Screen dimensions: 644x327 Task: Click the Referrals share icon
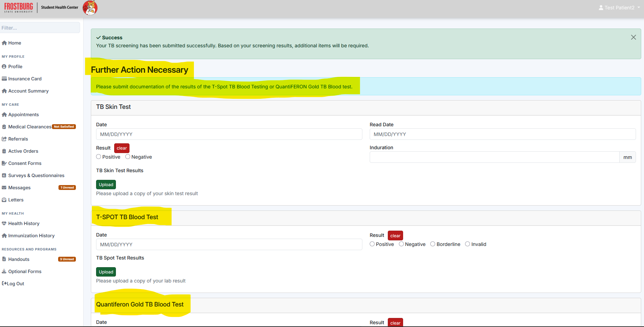tap(4, 139)
